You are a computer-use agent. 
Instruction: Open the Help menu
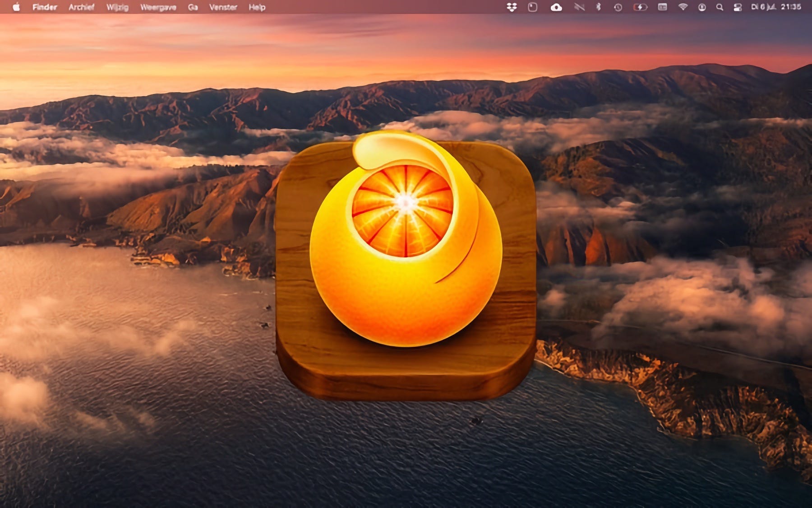257,7
